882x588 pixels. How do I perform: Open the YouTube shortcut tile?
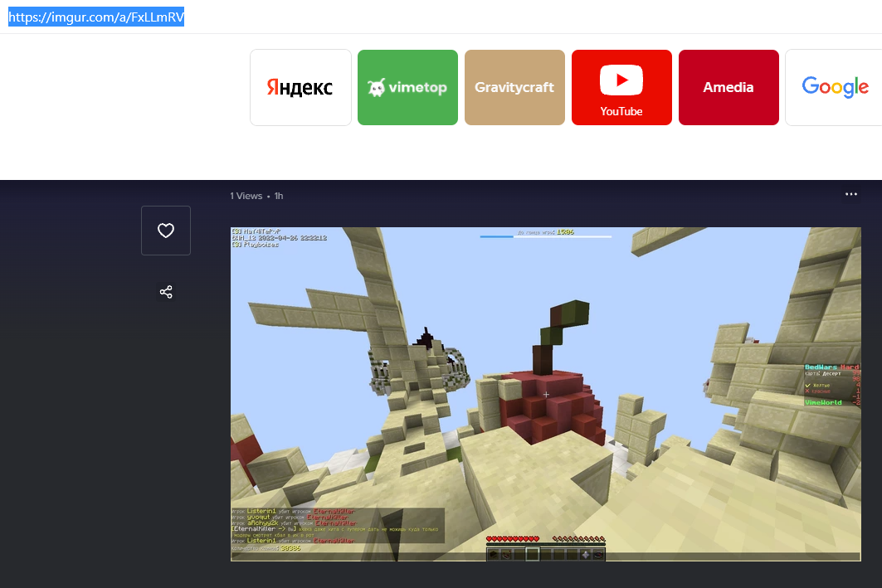tap(621, 87)
